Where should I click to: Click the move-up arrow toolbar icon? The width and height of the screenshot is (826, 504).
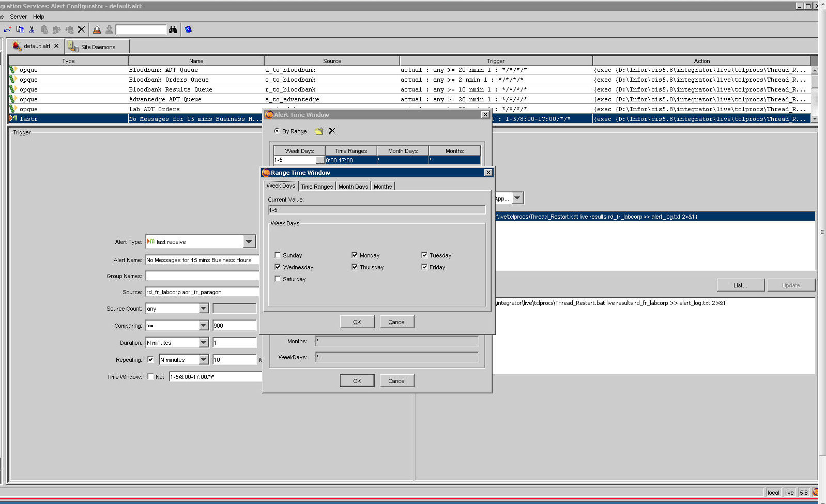point(97,29)
